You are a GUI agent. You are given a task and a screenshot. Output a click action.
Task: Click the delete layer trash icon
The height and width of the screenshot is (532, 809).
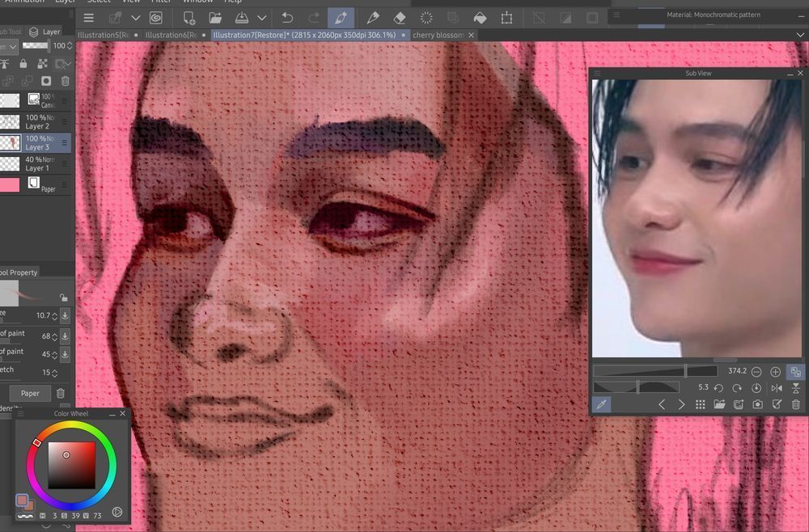pos(65,81)
